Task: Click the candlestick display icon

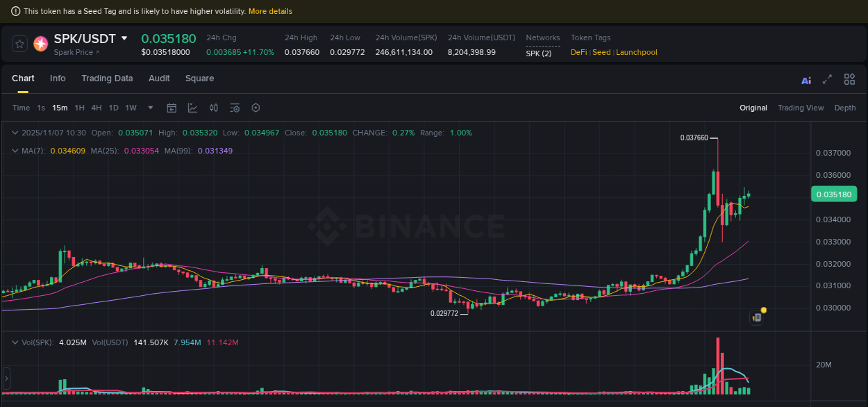Action: pos(213,108)
